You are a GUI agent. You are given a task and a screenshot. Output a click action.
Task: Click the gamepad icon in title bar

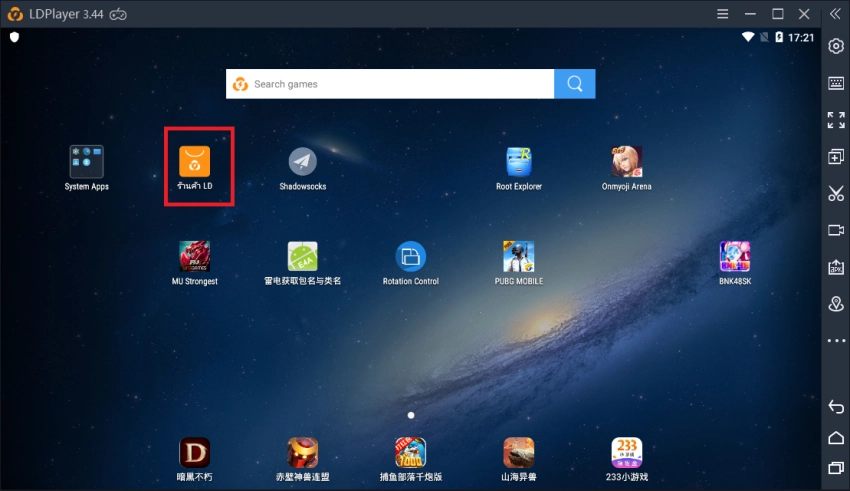118,15
